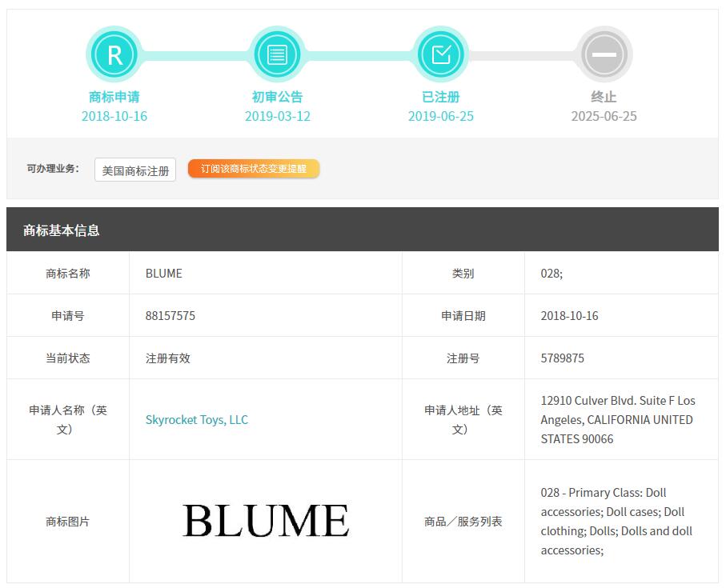The height and width of the screenshot is (588, 726).
Task: Click the 初审公告 document list icon
Action: [x=277, y=54]
